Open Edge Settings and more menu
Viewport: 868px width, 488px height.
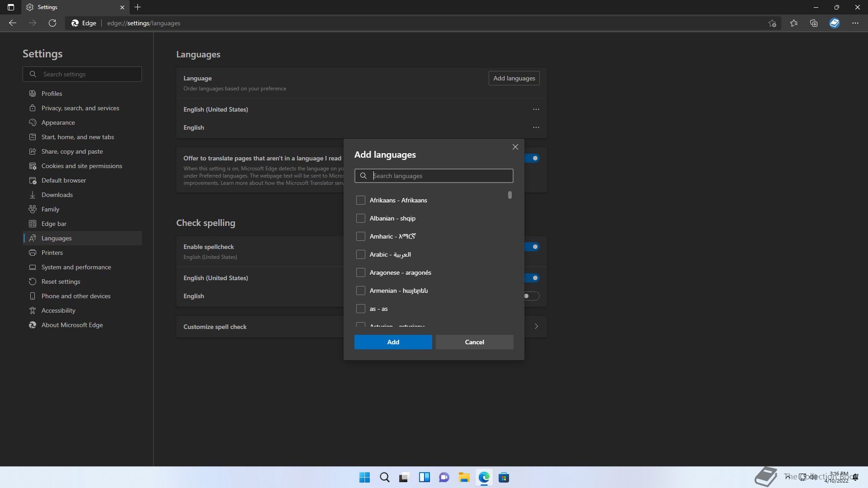[x=855, y=23]
